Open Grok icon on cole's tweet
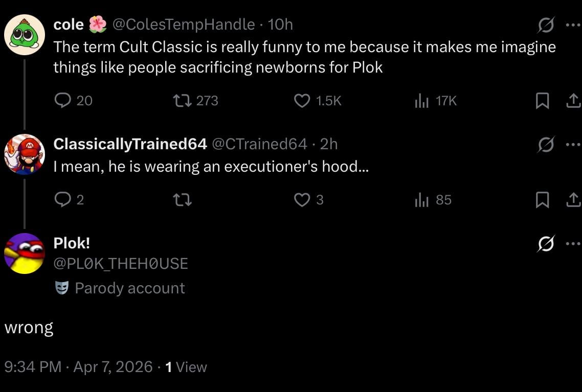582x392 pixels. [546, 25]
